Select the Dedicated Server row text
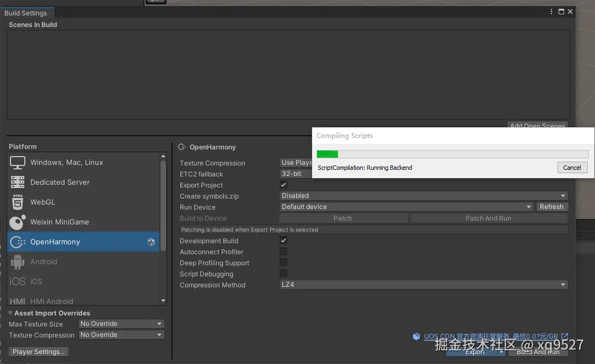595x364 pixels. point(60,182)
